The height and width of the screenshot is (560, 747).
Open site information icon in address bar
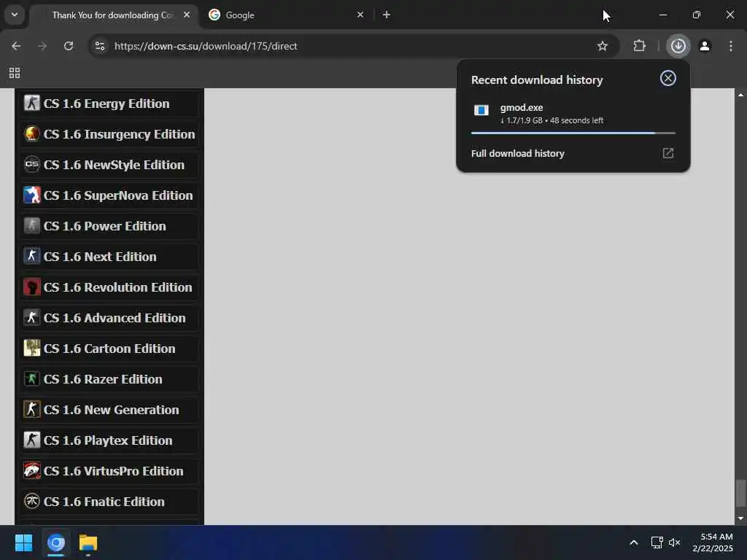pyautogui.click(x=99, y=46)
